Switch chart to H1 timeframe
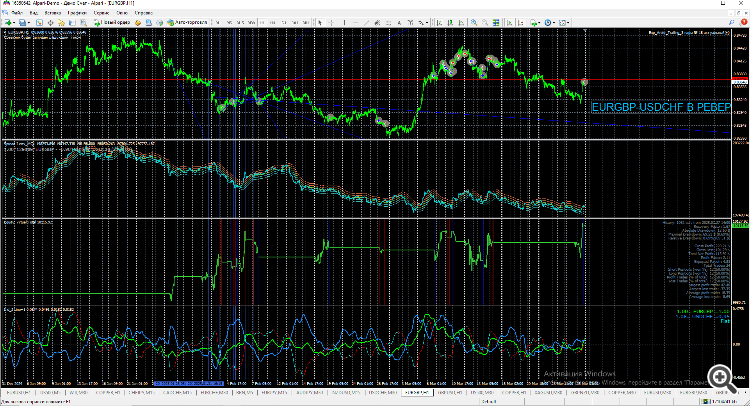Viewport: 750px width, 406px height. 262,22
